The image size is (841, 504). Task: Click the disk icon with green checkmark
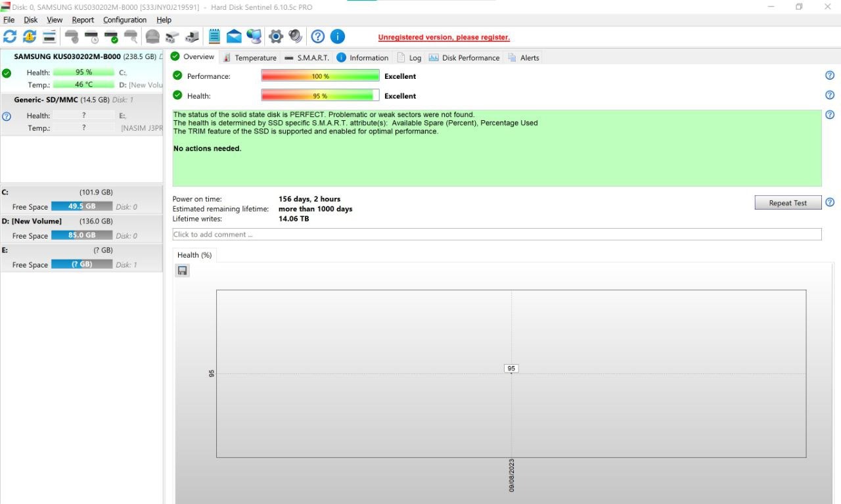[x=111, y=37]
